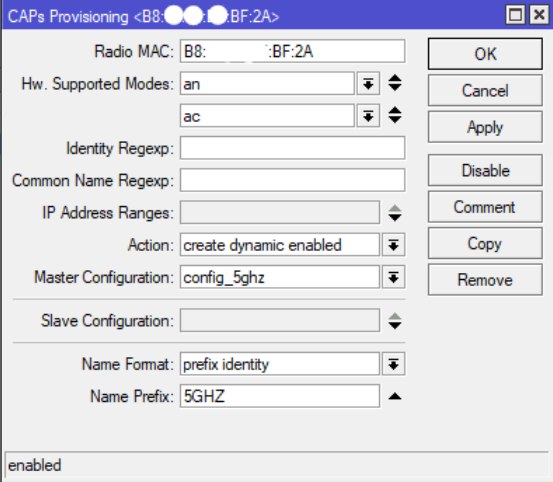The width and height of the screenshot is (553, 482).
Task: Open the 'ac' supported mode dropdown
Action: (368, 116)
